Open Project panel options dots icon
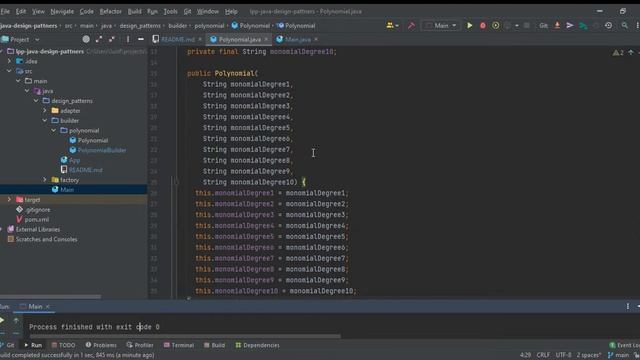Viewport: 640px width, 360px height. 128,39
